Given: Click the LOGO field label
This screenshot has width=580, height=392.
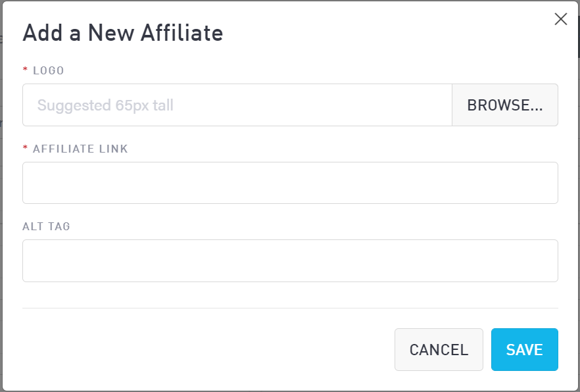Looking at the screenshot, I should 49,70.
